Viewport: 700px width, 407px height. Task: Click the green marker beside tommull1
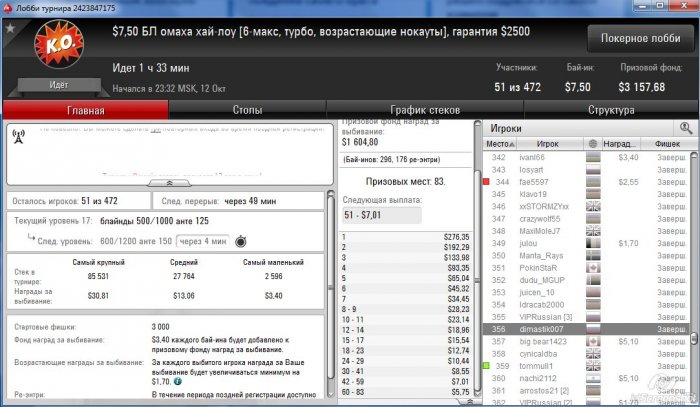[486, 366]
